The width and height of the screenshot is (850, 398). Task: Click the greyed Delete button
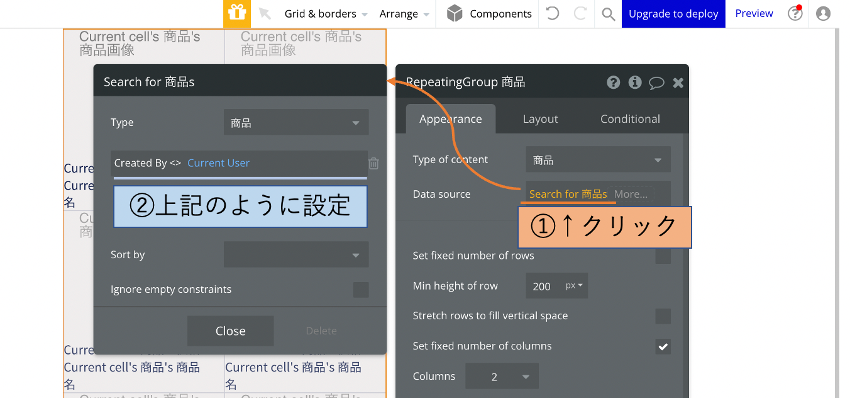tap(321, 331)
